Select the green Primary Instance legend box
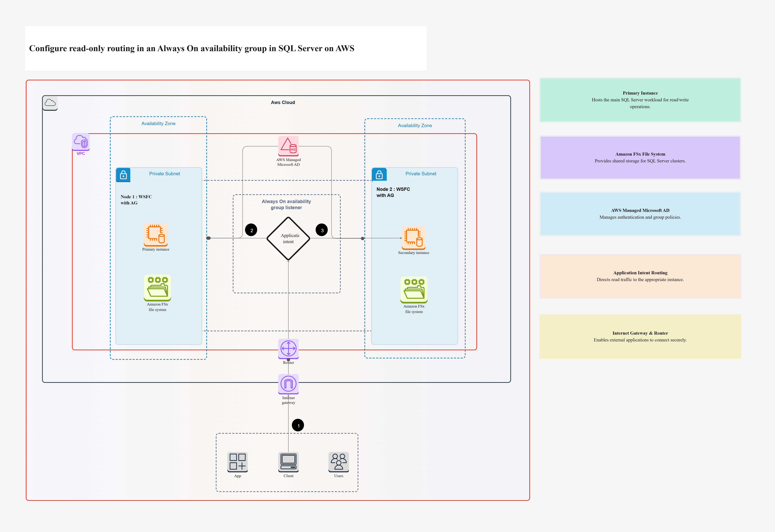This screenshot has height=532, width=775. pos(640,100)
